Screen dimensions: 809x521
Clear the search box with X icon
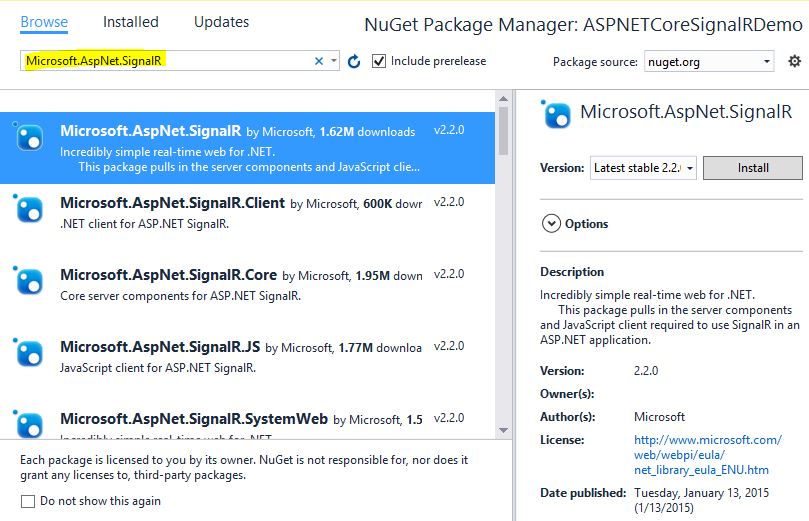pyautogui.click(x=319, y=61)
